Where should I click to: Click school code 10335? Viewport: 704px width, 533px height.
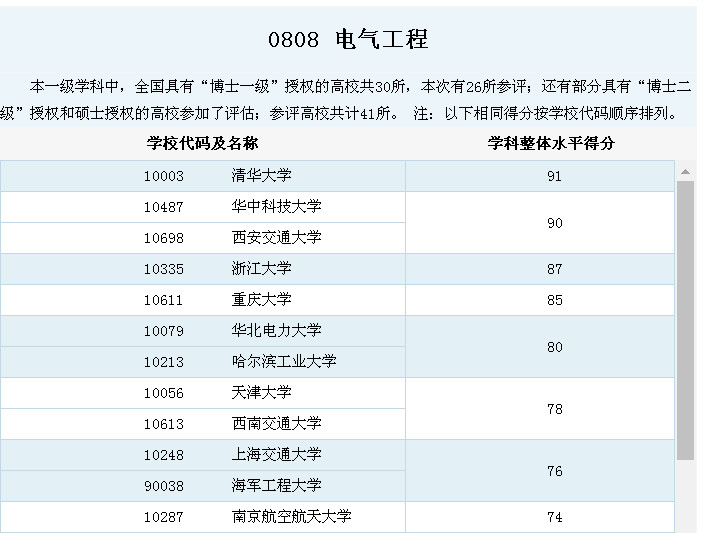[x=163, y=269]
